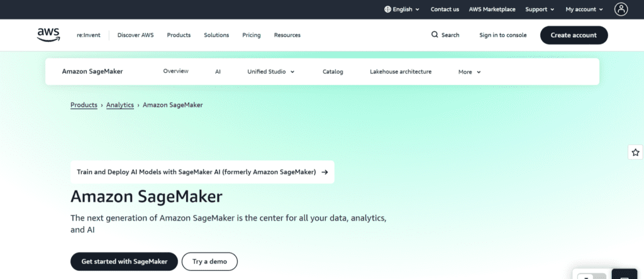
Task: Click the globe language icon
Action: 387,9
